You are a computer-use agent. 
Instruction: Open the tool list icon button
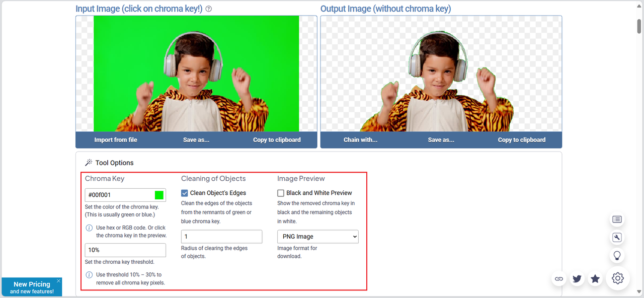tap(617, 219)
